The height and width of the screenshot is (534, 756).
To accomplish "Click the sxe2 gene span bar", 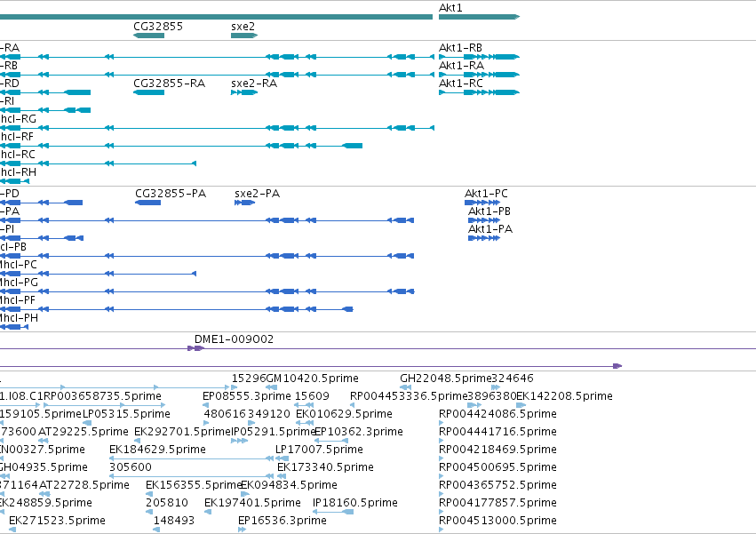I will tap(244, 36).
